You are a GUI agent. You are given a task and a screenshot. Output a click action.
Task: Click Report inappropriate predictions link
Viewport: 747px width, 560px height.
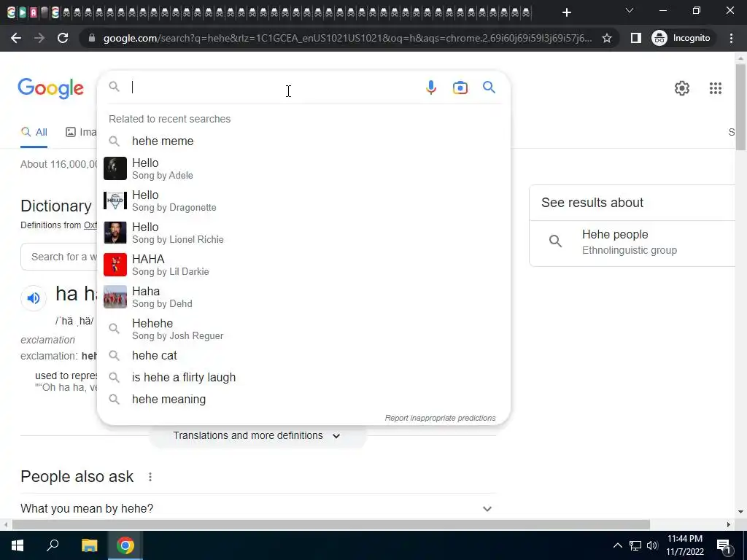click(x=440, y=418)
